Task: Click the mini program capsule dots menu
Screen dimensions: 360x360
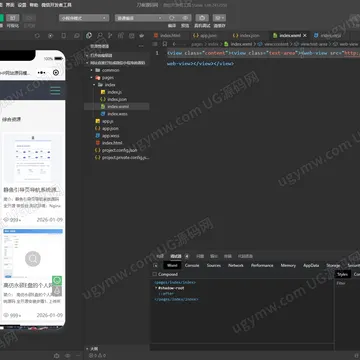Action: 42,72
